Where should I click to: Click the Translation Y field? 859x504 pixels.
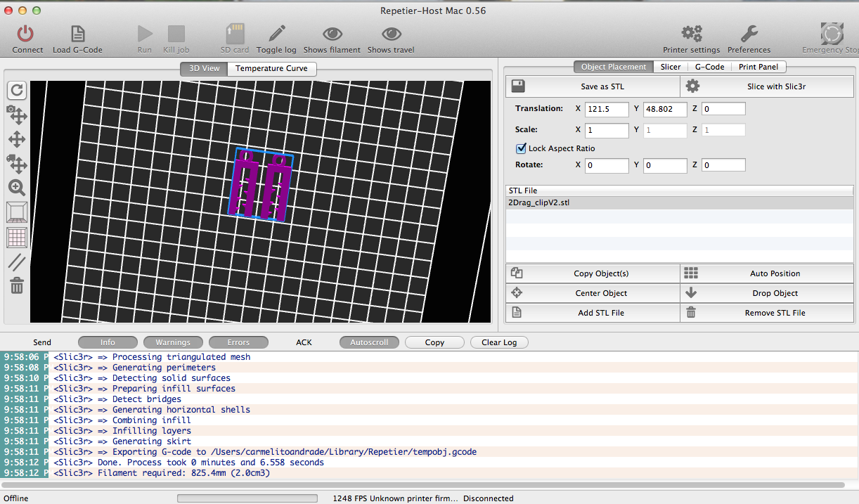[x=665, y=109]
